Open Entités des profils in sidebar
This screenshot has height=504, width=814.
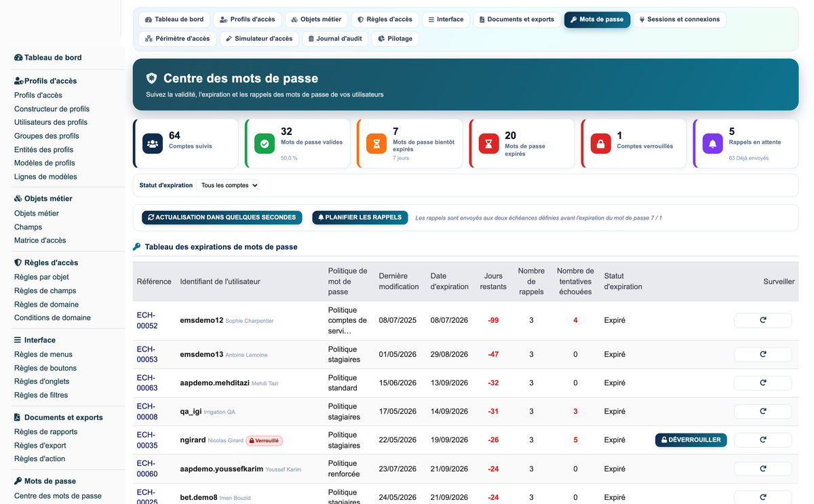[x=43, y=150]
